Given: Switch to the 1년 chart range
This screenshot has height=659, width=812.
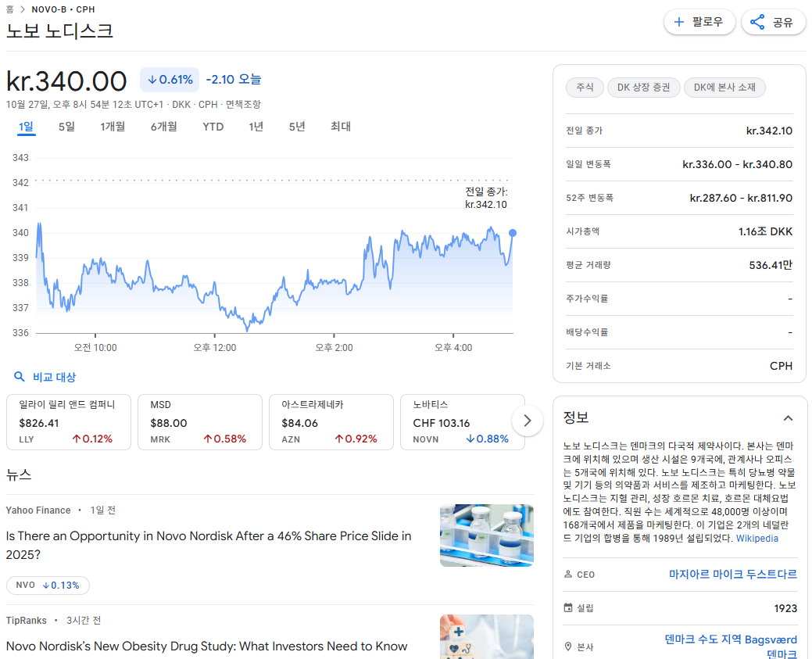Looking at the screenshot, I should [x=256, y=127].
